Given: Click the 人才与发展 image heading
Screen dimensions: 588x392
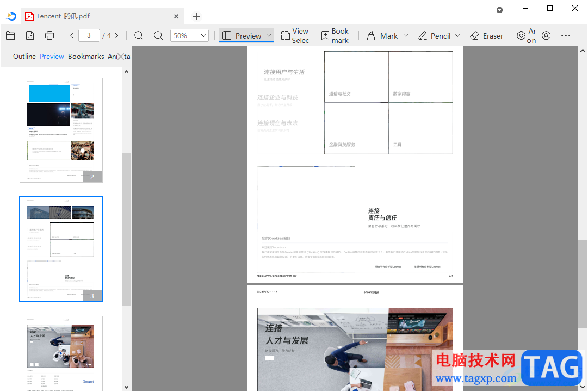Looking at the screenshot, I should click(287, 340).
